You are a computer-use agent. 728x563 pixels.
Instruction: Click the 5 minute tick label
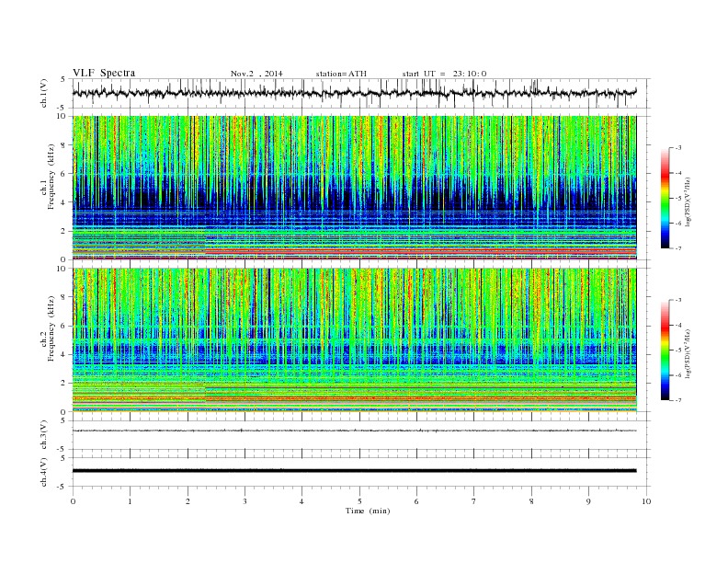coord(359,501)
